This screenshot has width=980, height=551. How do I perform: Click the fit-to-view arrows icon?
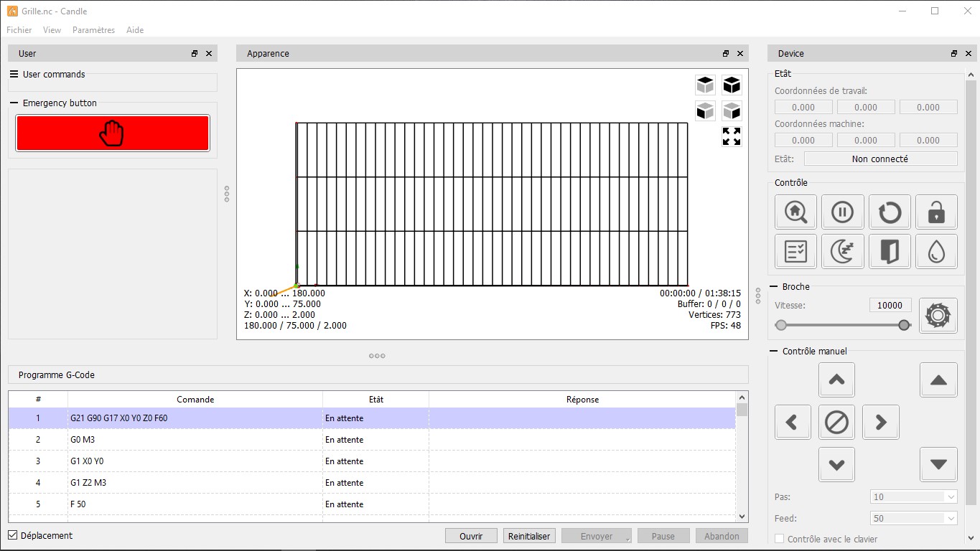[x=731, y=136]
